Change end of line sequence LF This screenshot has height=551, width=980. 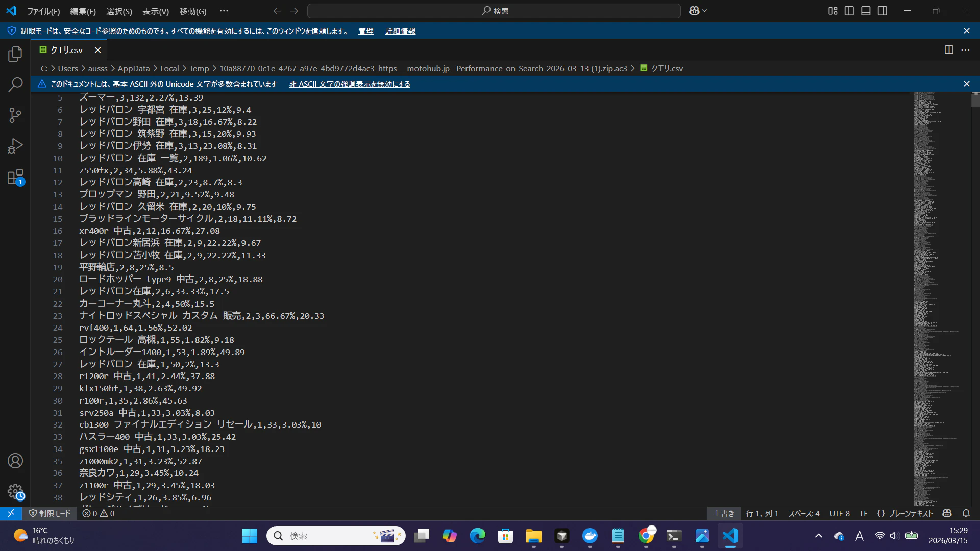[x=864, y=513]
